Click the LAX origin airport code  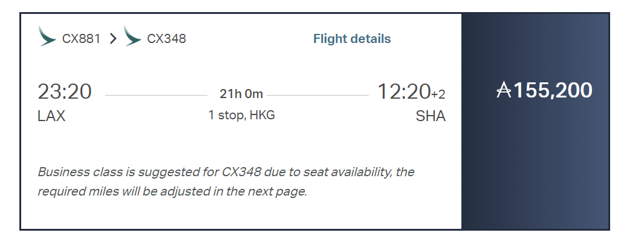tap(51, 116)
